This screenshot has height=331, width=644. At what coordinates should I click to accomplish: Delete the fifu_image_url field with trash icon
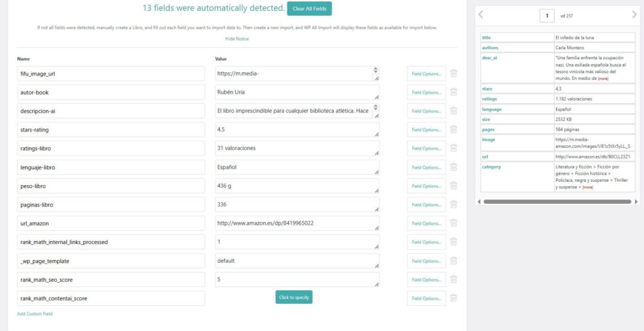pos(453,74)
